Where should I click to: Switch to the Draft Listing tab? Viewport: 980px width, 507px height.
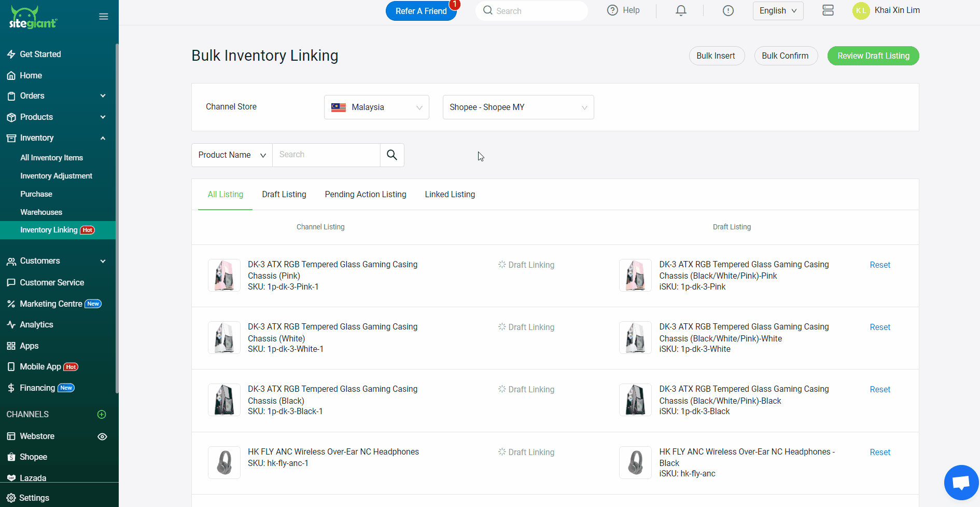coord(284,195)
